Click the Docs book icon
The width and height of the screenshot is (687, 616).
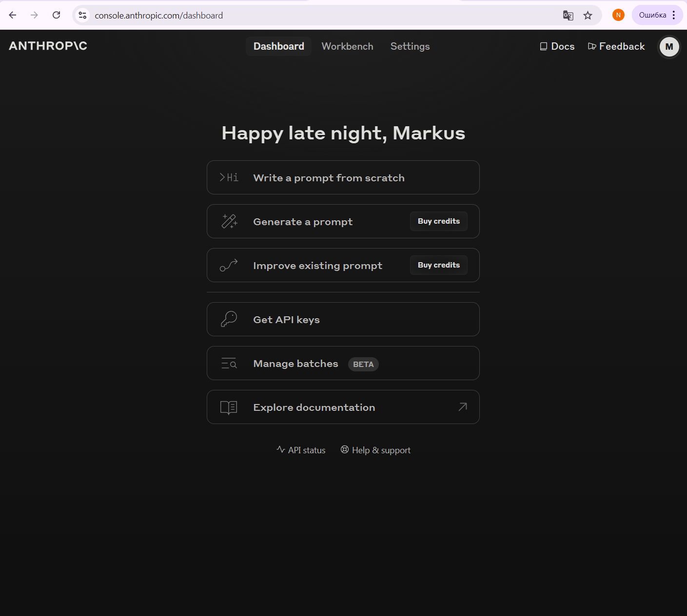(x=544, y=46)
